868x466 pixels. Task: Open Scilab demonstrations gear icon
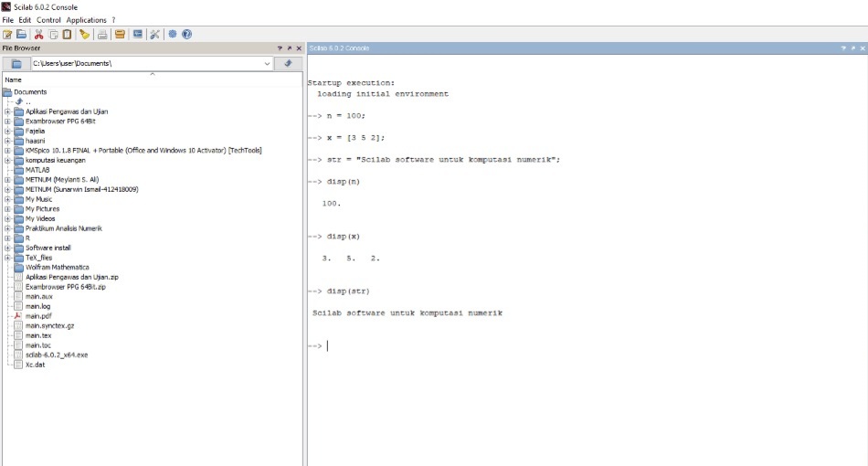173,35
